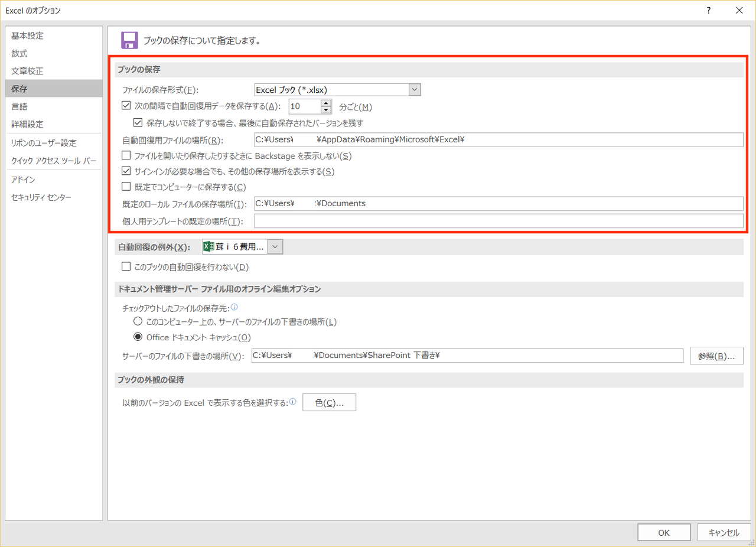Toggle 次の間隔で自動回復用データを保存する checkbox
Screen dimensions: 756x547
click(x=126, y=106)
